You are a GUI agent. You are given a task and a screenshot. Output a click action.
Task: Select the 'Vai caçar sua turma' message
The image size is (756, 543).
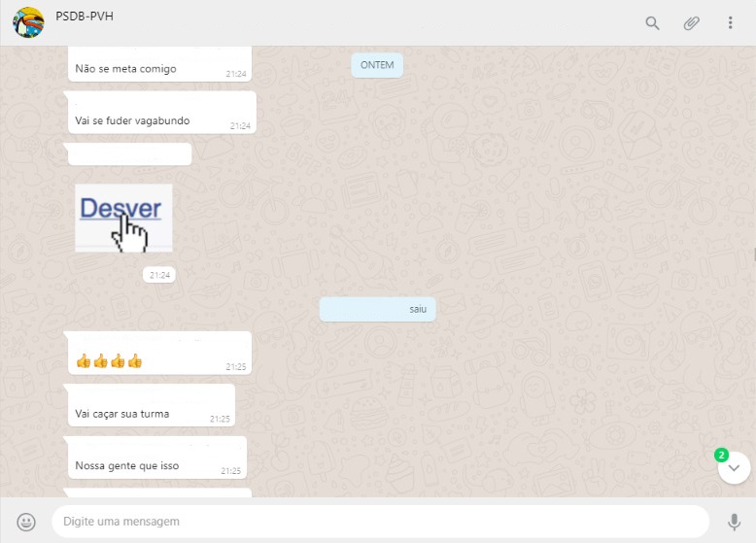pyautogui.click(x=122, y=414)
